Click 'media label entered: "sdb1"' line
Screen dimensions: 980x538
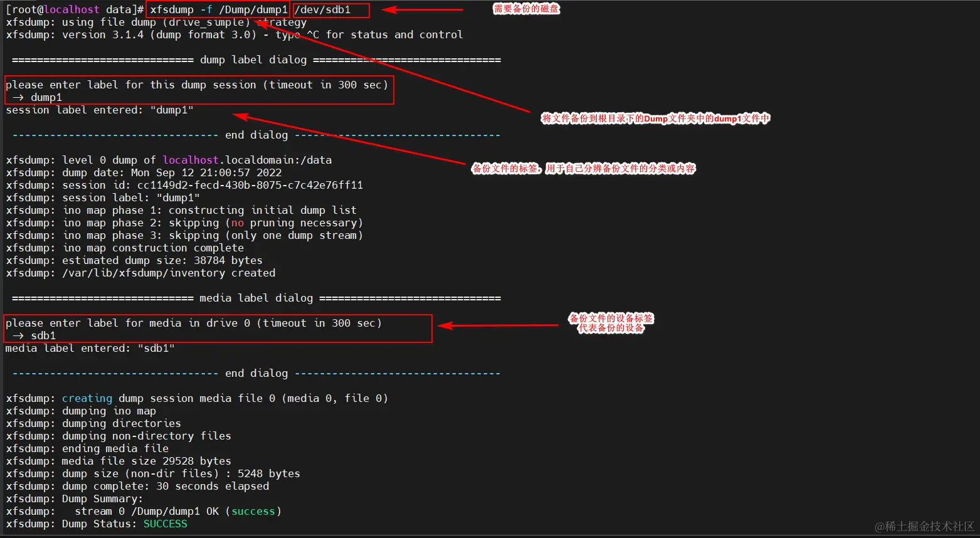(90, 348)
